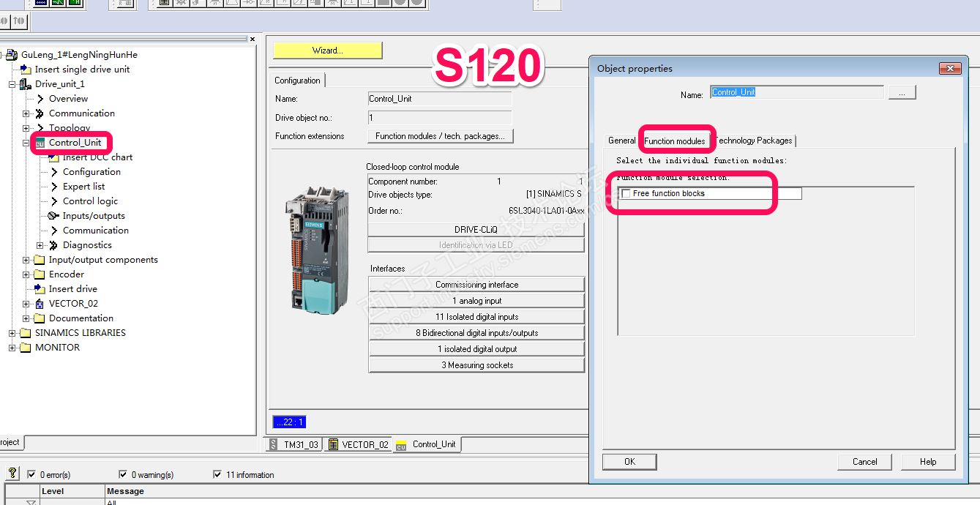Screen dimensions: 980x505
Task: Click the Insert drive icon
Action: click(x=40, y=289)
